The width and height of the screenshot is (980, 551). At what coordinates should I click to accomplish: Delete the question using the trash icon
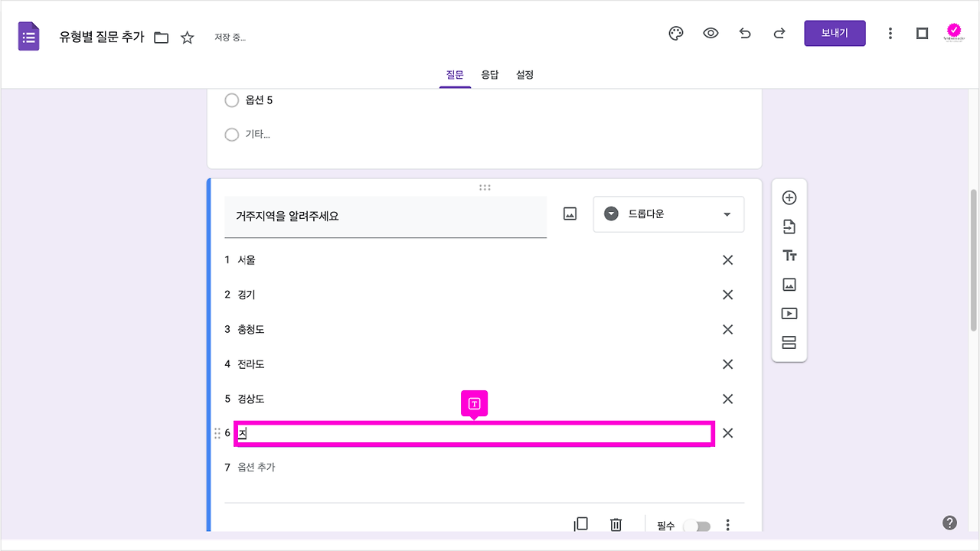(616, 524)
